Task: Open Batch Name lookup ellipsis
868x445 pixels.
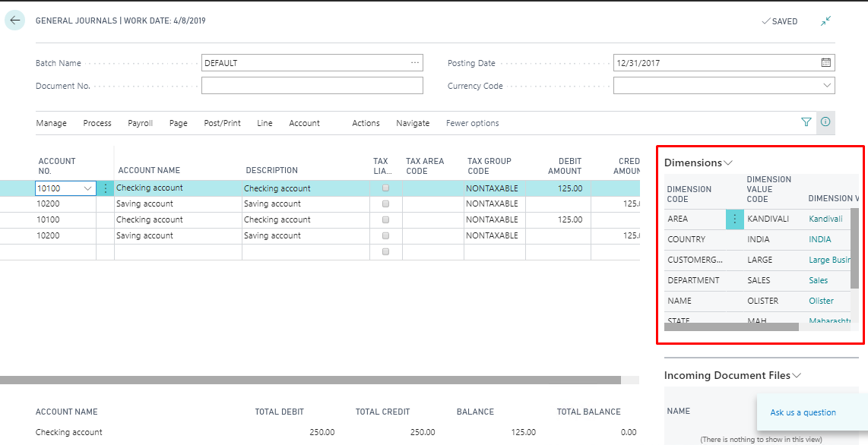Action: [x=414, y=63]
